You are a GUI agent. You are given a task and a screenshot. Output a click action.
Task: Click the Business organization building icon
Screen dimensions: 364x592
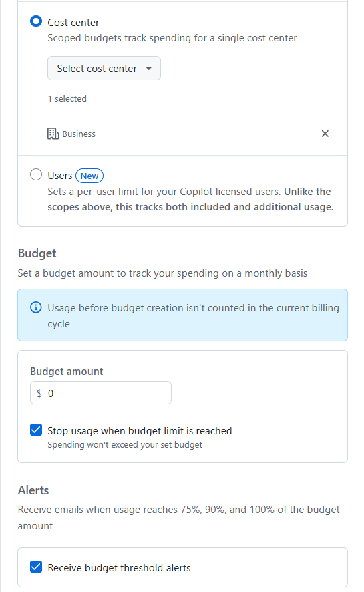pos(53,134)
